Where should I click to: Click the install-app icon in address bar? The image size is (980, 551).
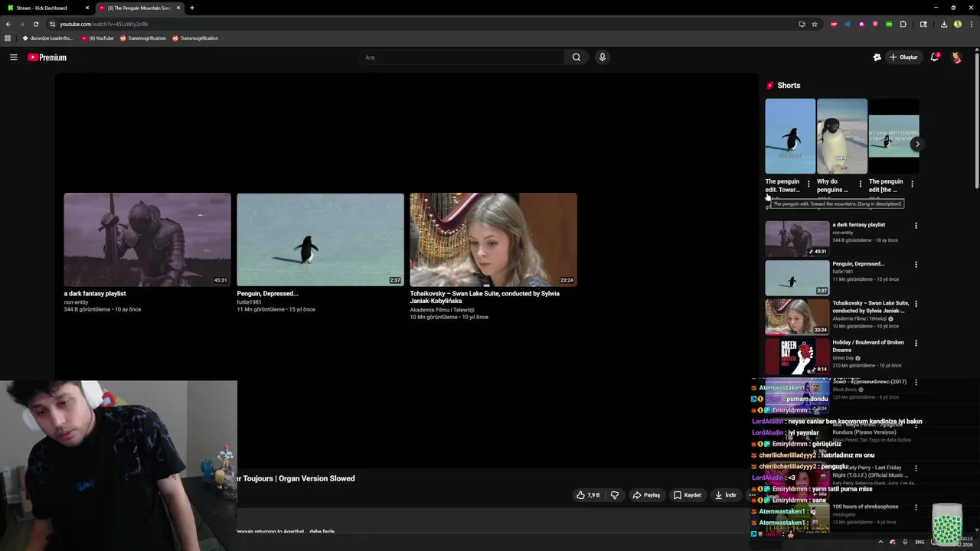click(x=802, y=24)
